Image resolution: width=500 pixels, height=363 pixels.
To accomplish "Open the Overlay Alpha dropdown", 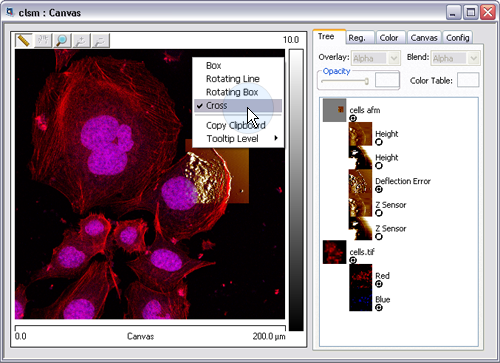I will click(376, 58).
